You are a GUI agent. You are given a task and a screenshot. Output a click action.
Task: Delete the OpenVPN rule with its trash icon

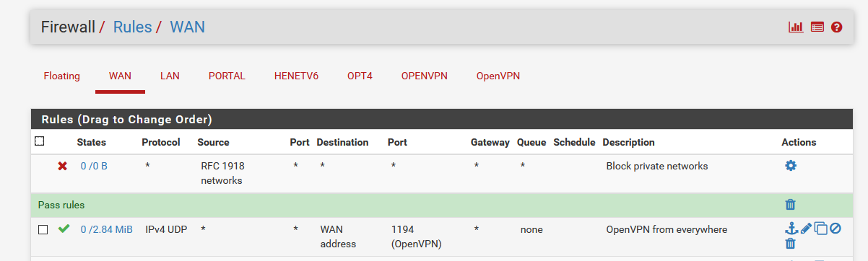(790, 244)
